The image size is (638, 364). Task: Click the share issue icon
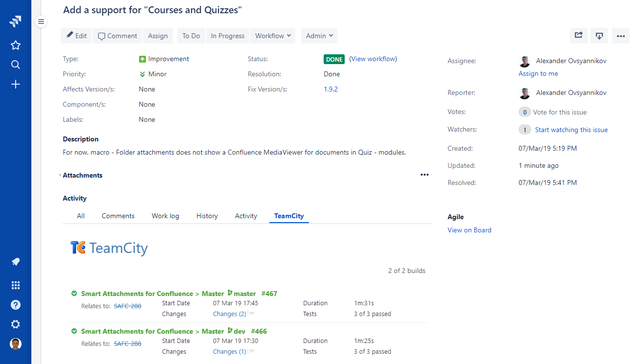(578, 36)
